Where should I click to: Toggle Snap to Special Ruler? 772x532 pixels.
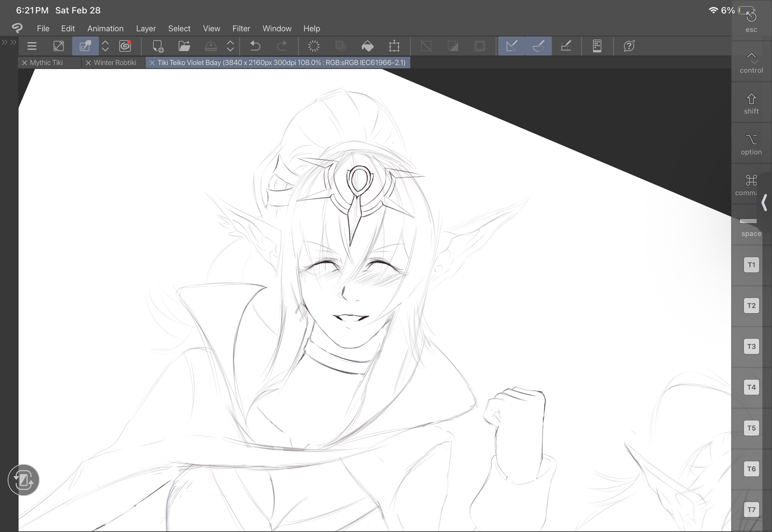point(538,46)
